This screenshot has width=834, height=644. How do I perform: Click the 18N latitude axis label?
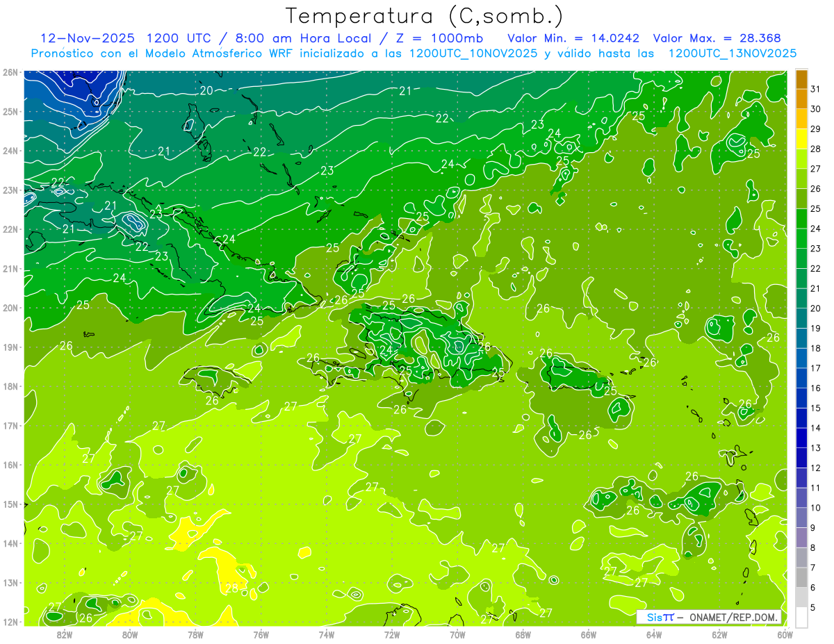pos(10,386)
